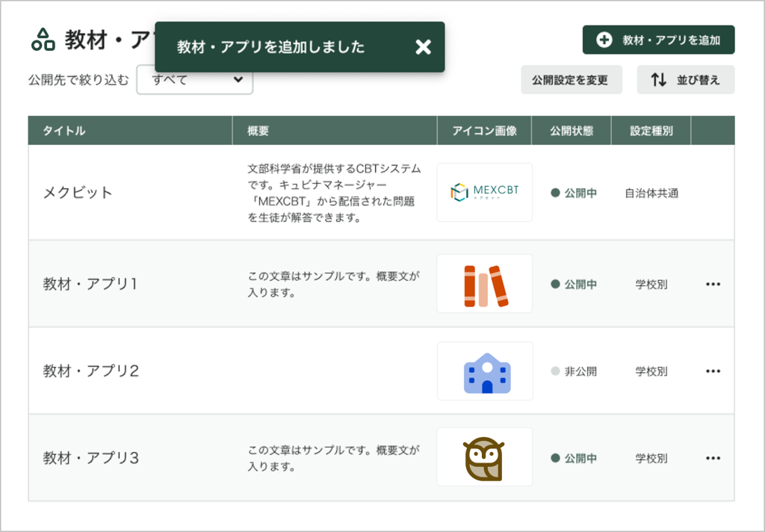Open the more options menu for 教材・アプリ2
The height and width of the screenshot is (532, 765).
pyautogui.click(x=713, y=371)
